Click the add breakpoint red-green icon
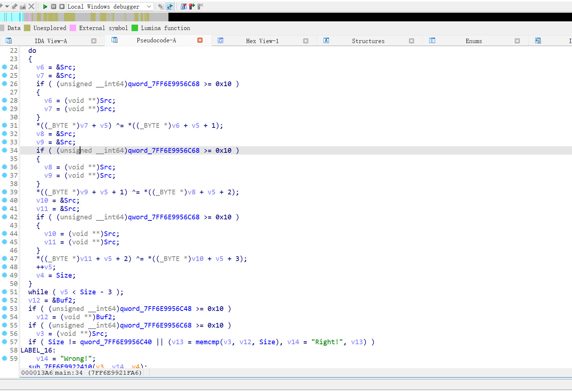 point(192,7)
